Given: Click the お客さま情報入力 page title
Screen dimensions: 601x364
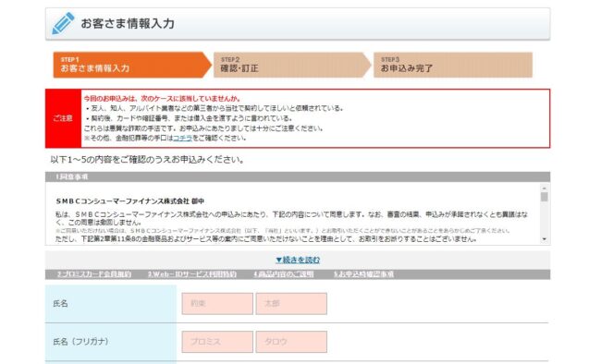Looking at the screenshot, I should tap(128, 24).
